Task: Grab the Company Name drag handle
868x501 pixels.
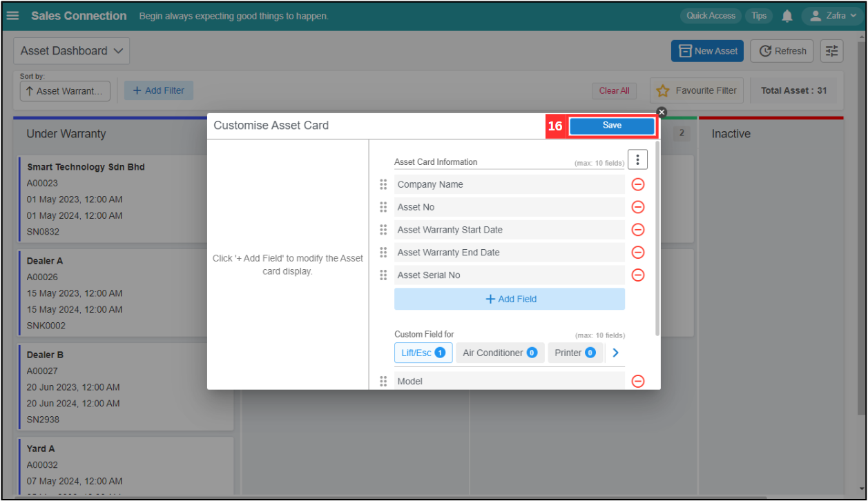Action: [383, 184]
